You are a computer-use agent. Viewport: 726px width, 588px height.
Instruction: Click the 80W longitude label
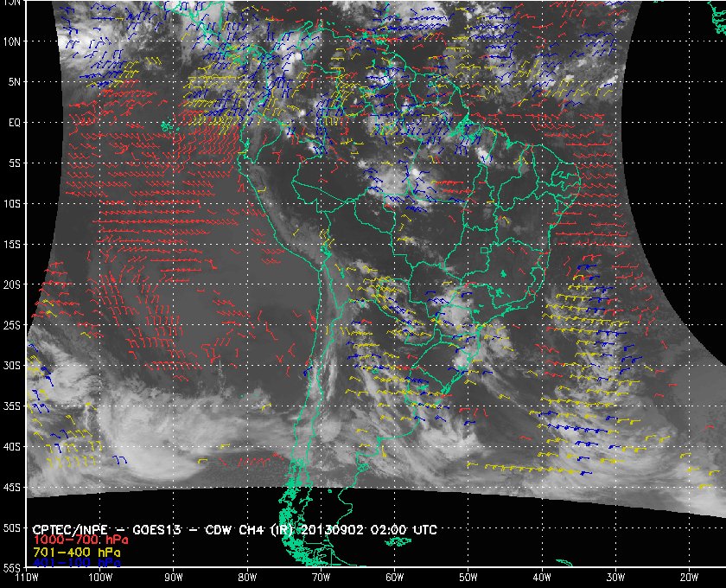247,578
